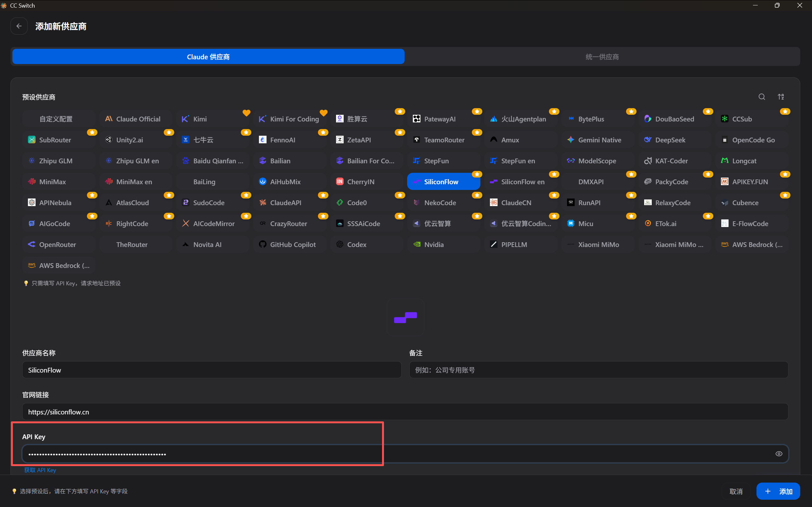Switch to 统一供应商 tab

point(602,57)
